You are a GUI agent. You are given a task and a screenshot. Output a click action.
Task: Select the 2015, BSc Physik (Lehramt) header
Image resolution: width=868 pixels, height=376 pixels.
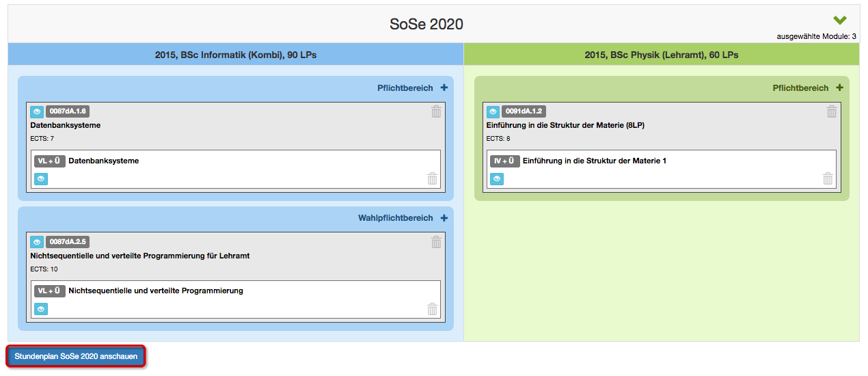(662, 55)
